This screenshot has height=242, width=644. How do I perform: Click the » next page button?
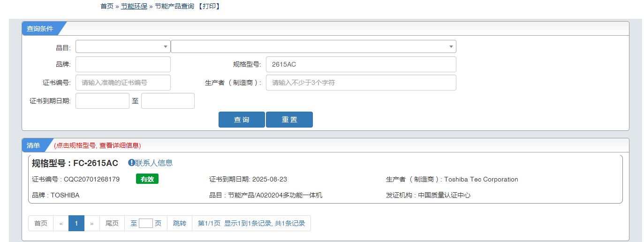pos(92,223)
